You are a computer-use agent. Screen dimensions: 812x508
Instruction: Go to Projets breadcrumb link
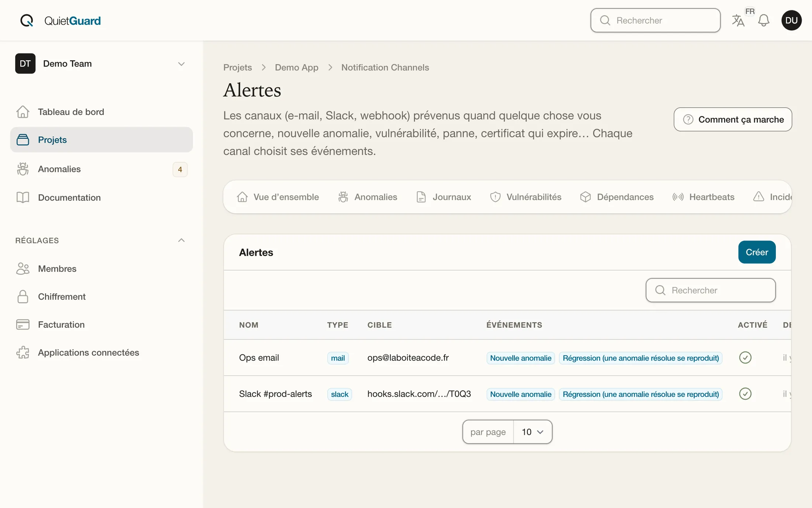pyautogui.click(x=237, y=67)
